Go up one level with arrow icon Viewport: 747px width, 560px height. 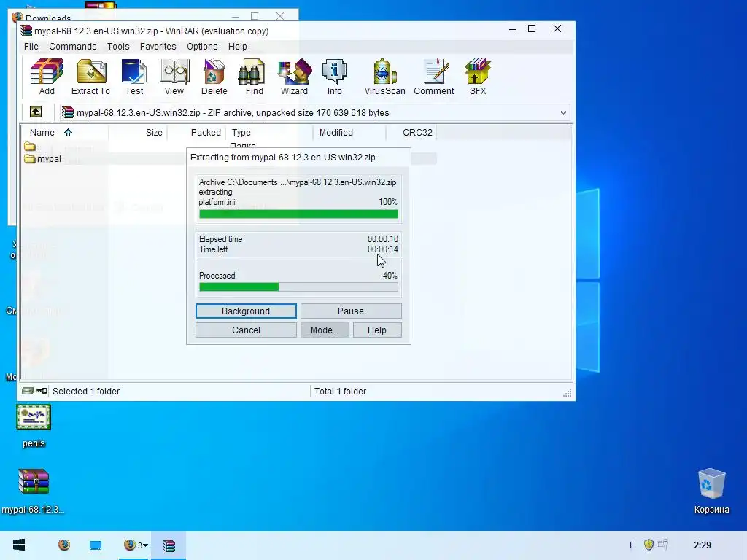tap(36, 112)
